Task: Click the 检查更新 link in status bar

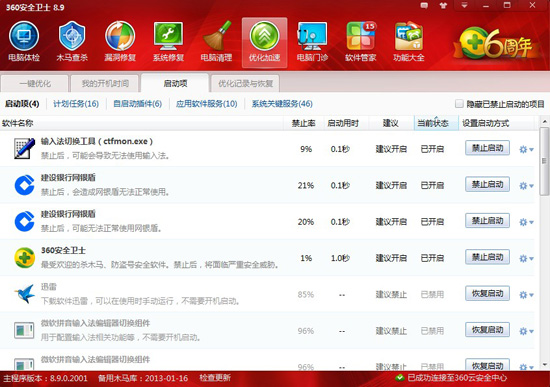Action: click(x=215, y=378)
